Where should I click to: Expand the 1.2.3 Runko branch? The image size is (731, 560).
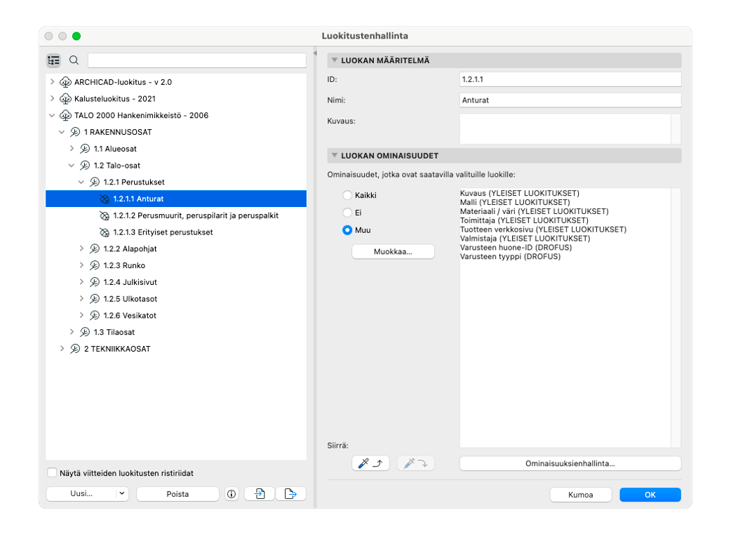pyautogui.click(x=81, y=265)
